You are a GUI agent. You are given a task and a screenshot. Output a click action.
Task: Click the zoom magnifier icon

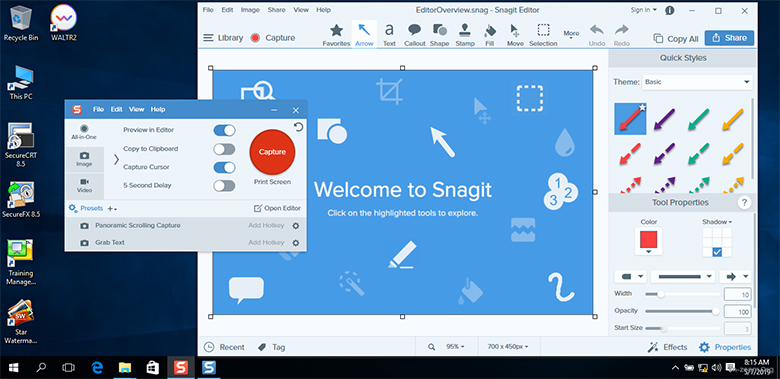click(x=431, y=347)
